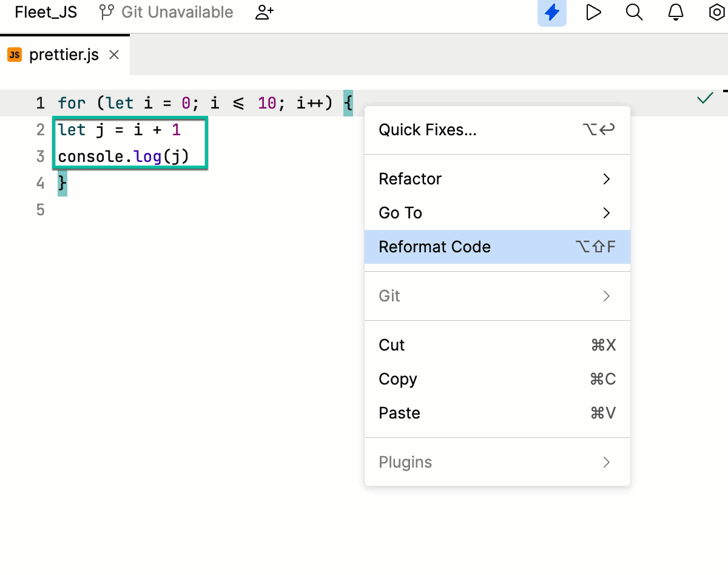Switch to the prettier.js tab
Screen dimensions: 728x575
(x=64, y=54)
